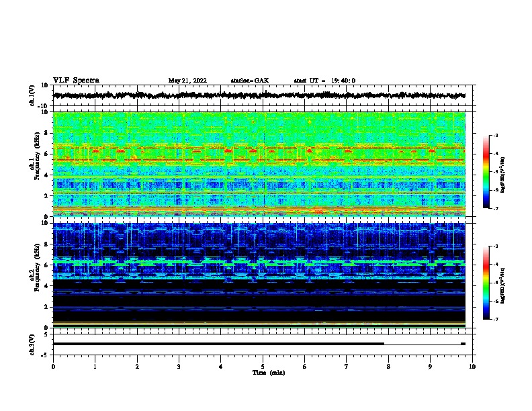This screenshot has width=532, height=411.
Task: Click the "-7" label on ch.1 colorbar
Action: (495, 208)
